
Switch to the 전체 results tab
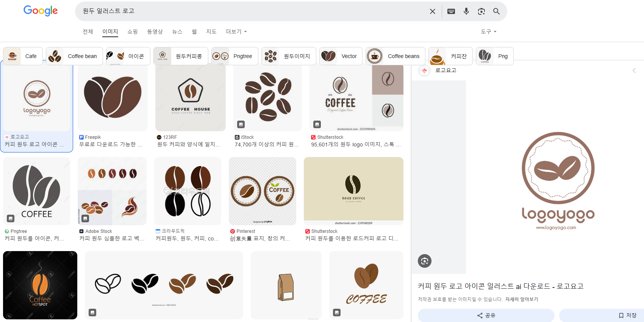(88, 32)
